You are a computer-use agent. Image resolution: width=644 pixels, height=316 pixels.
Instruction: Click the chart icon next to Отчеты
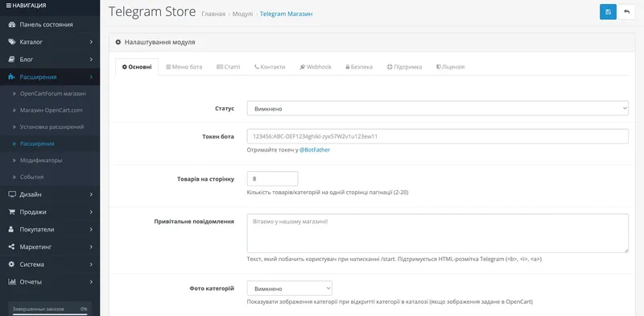[x=12, y=282]
